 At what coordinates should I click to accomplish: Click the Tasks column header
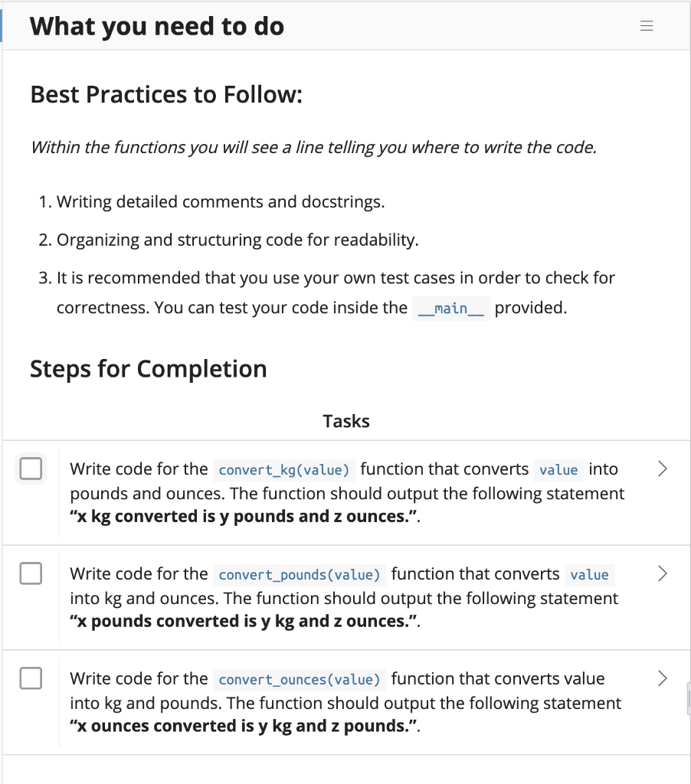point(346,421)
